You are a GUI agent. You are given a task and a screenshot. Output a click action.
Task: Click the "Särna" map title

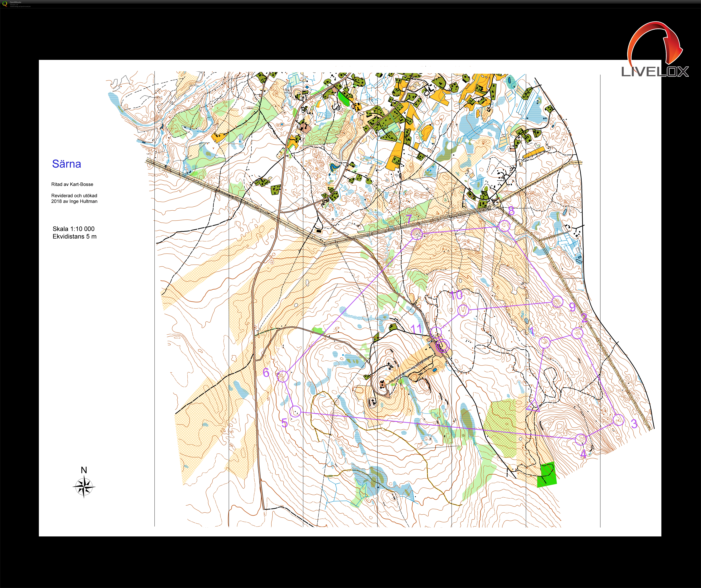click(66, 164)
